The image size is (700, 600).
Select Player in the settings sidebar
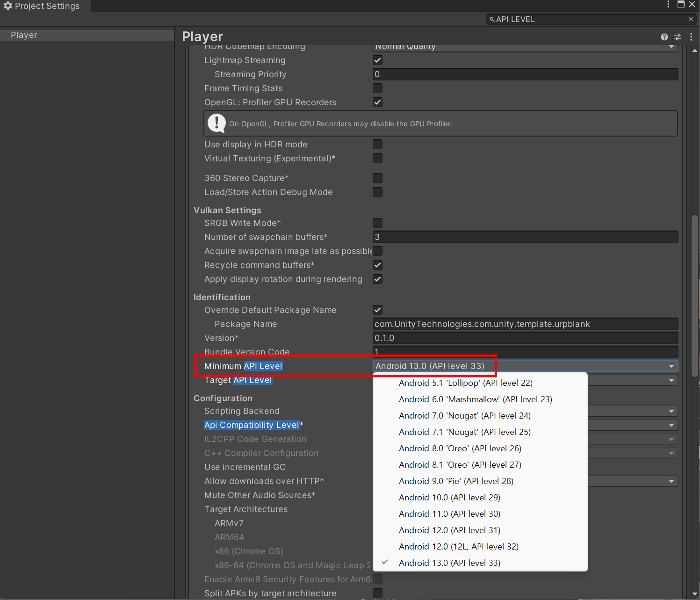[24, 35]
